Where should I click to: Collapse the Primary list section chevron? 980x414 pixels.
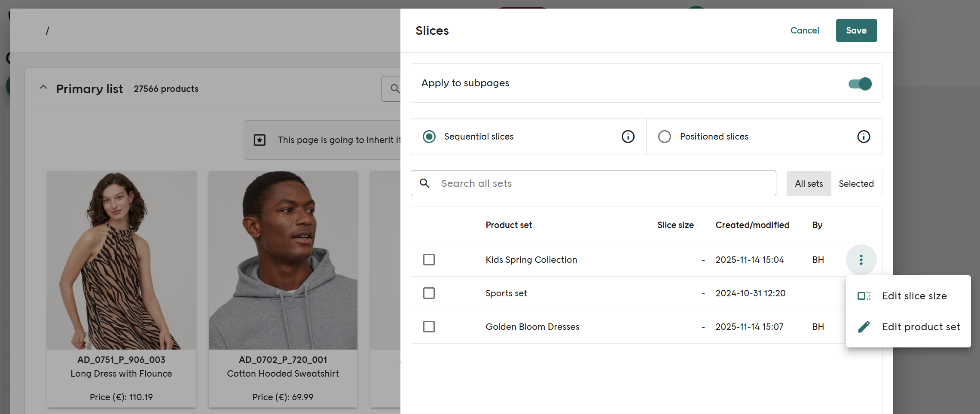point(43,88)
